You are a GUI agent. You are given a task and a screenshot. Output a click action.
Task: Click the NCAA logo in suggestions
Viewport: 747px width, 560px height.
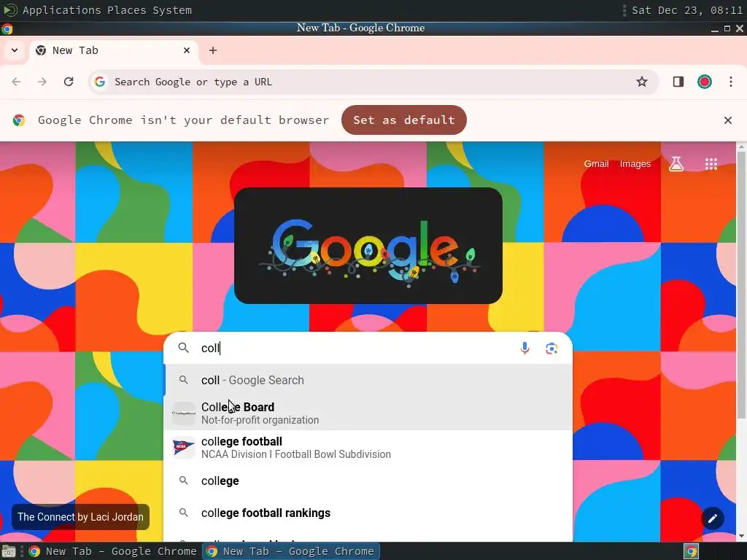183,448
